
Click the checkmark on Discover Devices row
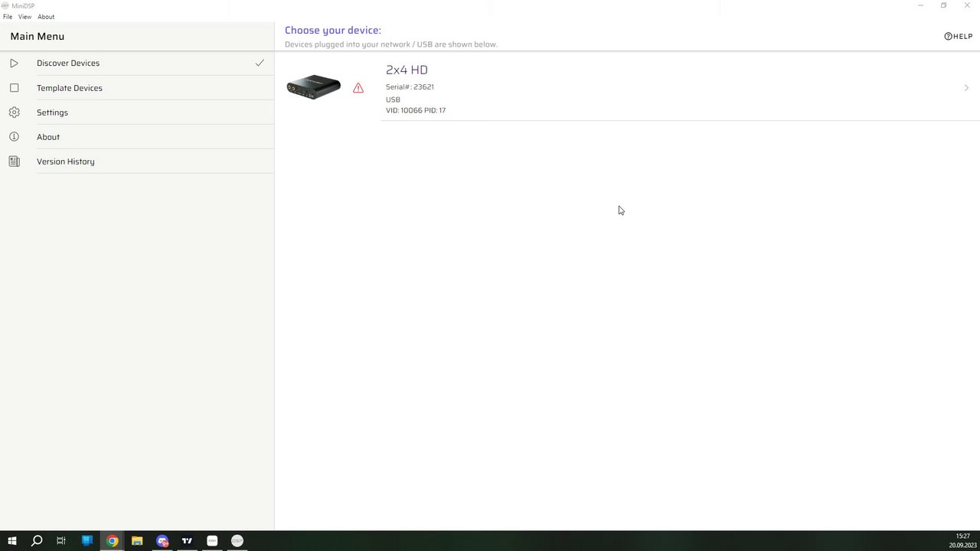click(x=260, y=63)
